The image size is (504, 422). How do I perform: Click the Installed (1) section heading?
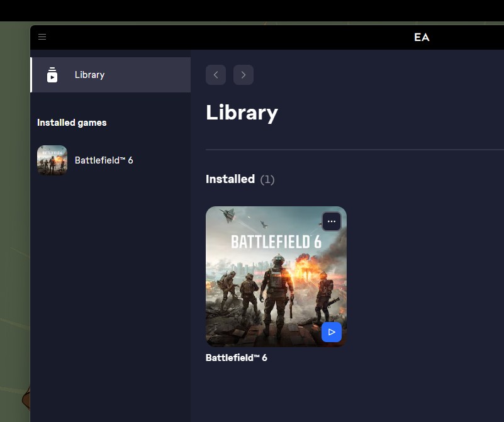click(x=240, y=179)
